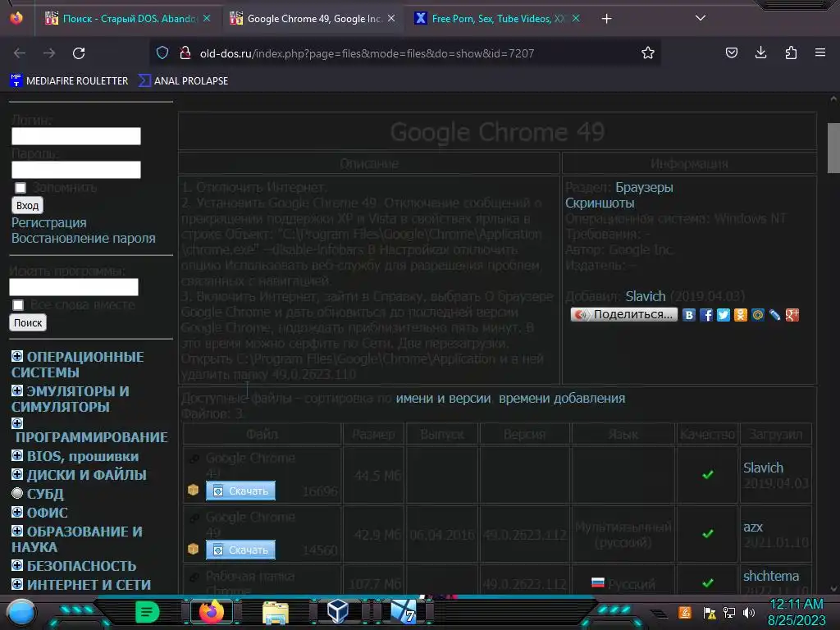This screenshot has height=630, width=840.
Task: Toggle Запомнить remember-me checkbox
Action: [x=21, y=188]
